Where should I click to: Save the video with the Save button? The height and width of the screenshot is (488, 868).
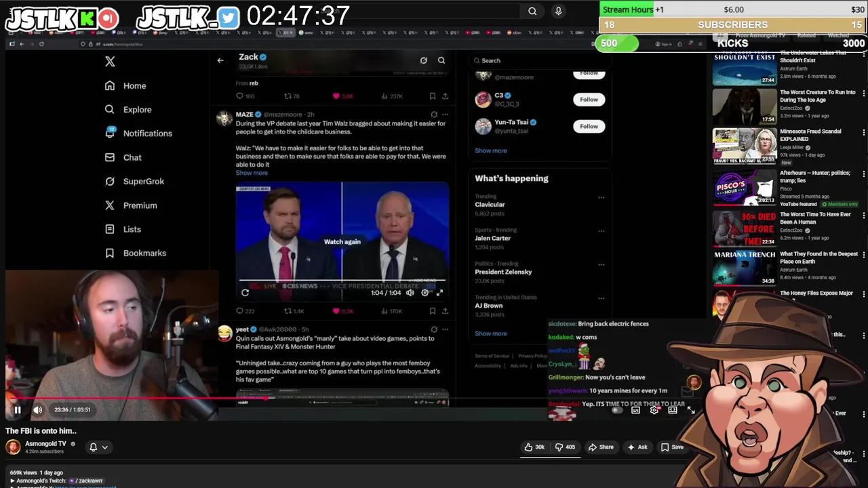672,447
